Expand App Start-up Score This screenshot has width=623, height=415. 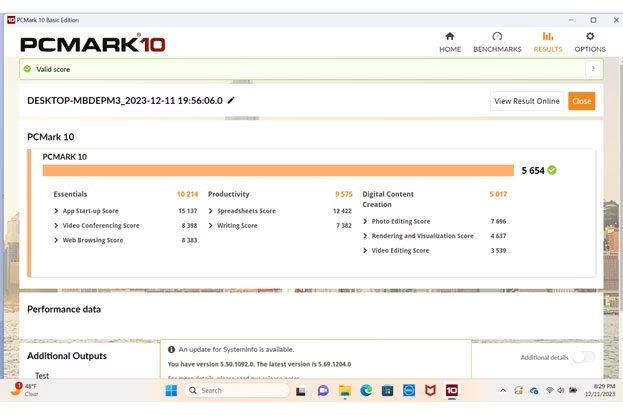pos(56,211)
